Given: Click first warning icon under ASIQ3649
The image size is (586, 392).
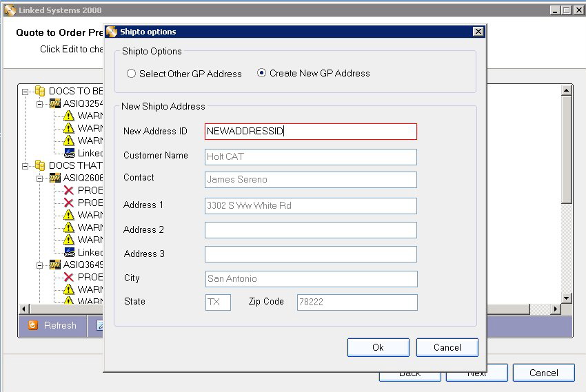Looking at the screenshot, I should point(69,289).
